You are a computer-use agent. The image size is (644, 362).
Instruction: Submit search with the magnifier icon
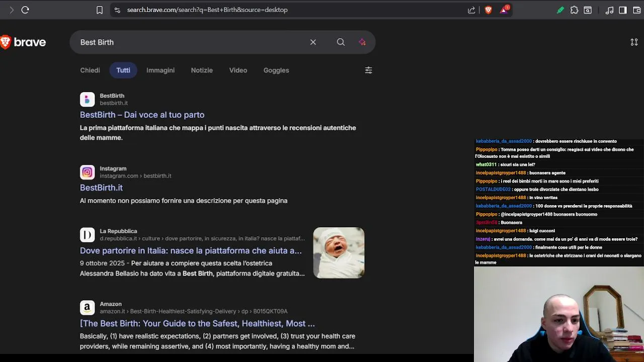341,42
